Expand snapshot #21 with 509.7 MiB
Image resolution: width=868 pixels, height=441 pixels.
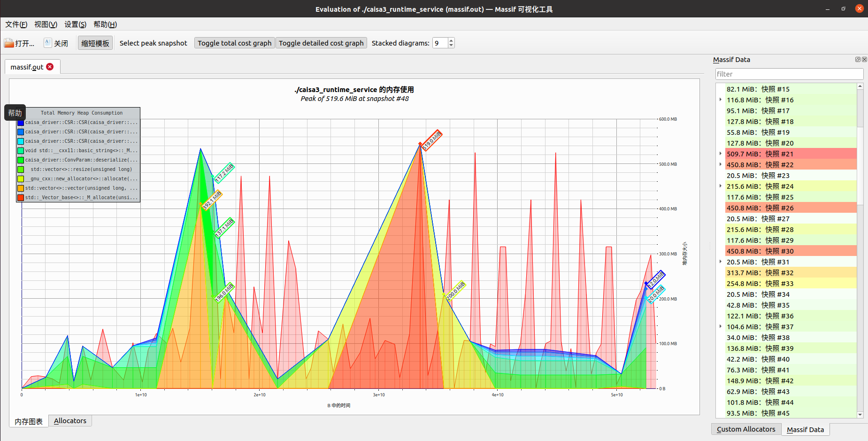(x=721, y=154)
